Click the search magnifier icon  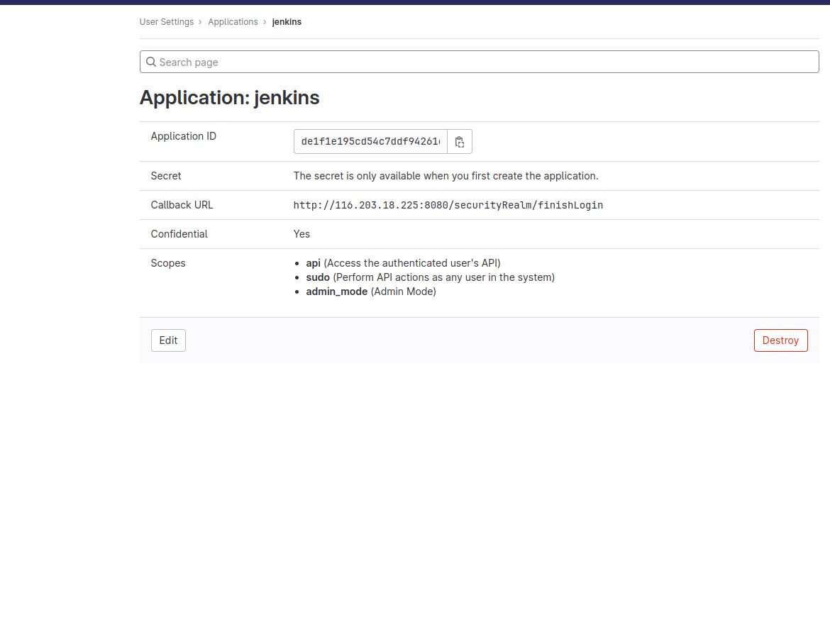tap(151, 62)
